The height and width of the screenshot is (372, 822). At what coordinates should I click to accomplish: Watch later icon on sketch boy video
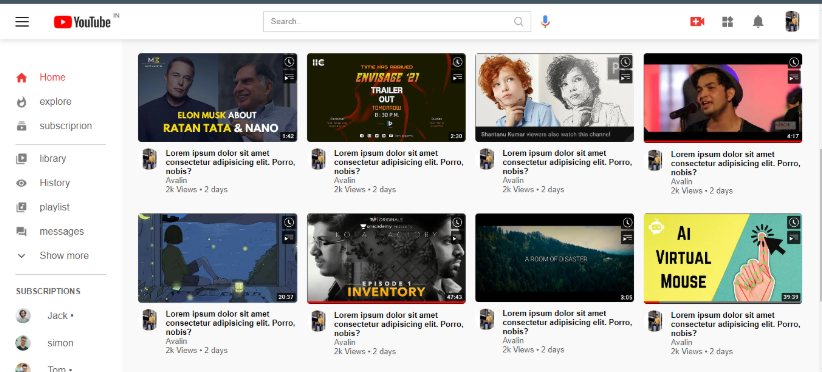626,62
